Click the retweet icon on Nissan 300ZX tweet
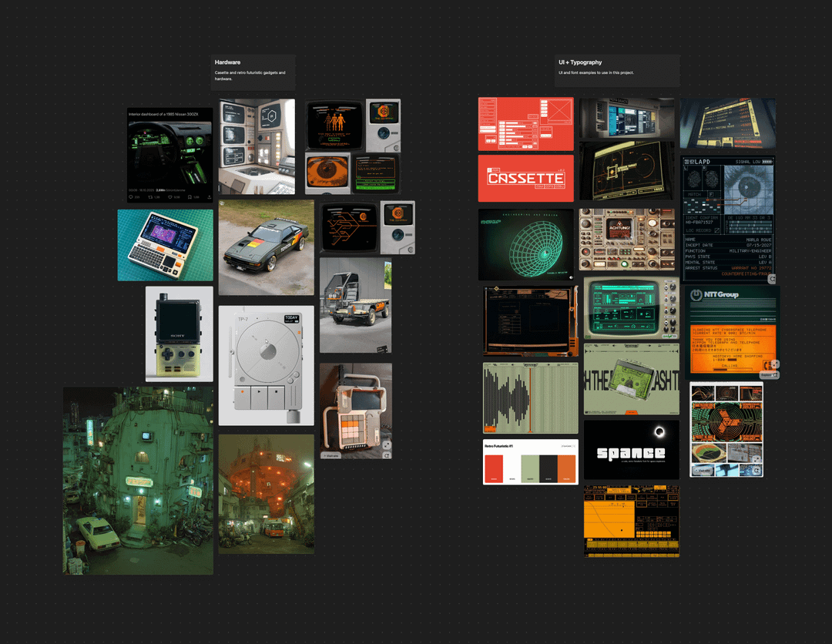The height and width of the screenshot is (644, 832). 152,197
